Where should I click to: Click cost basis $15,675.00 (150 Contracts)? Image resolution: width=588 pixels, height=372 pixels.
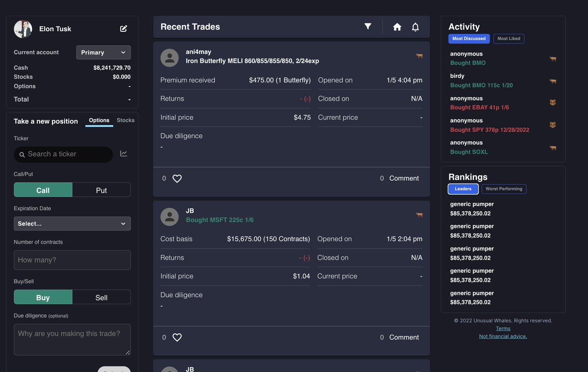(269, 239)
